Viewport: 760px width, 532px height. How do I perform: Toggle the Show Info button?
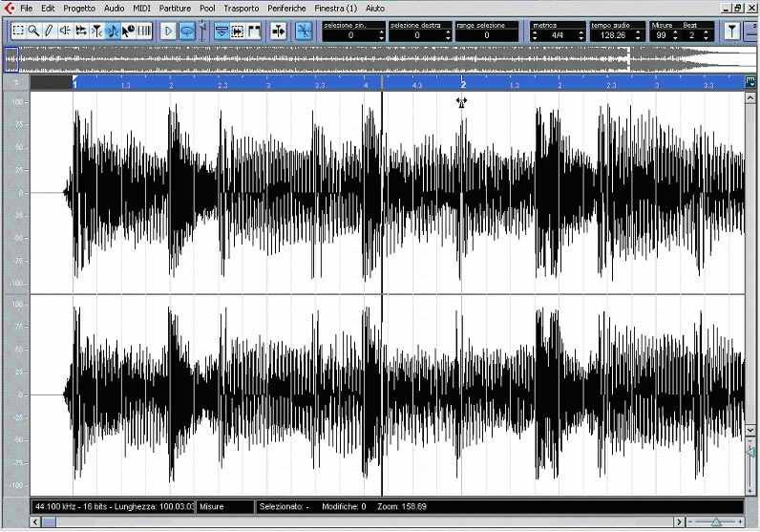pos(222,31)
